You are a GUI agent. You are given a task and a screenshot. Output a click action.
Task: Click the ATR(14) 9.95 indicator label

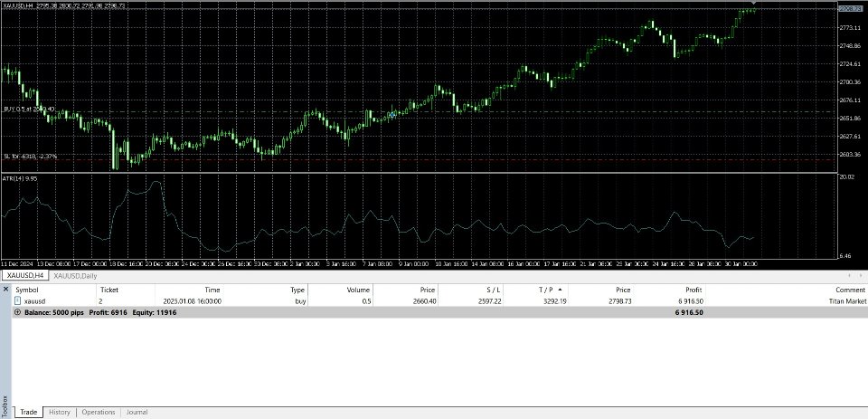[20, 178]
